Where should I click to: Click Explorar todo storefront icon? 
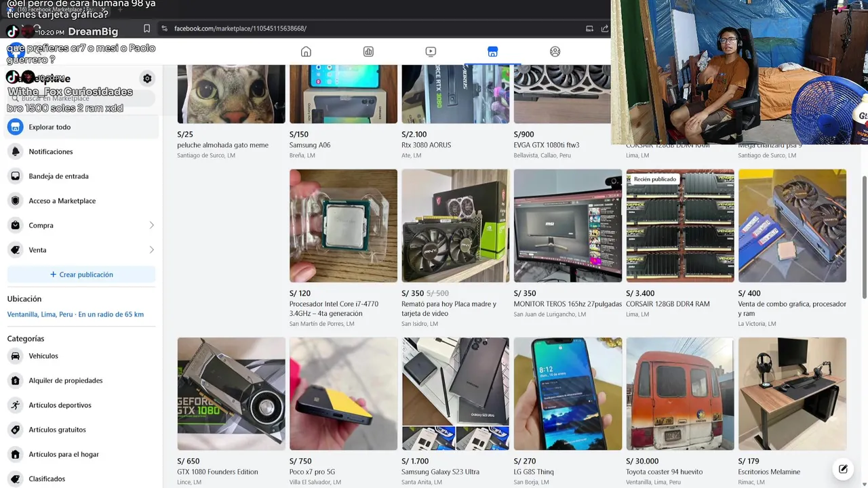tap(15, 127)
